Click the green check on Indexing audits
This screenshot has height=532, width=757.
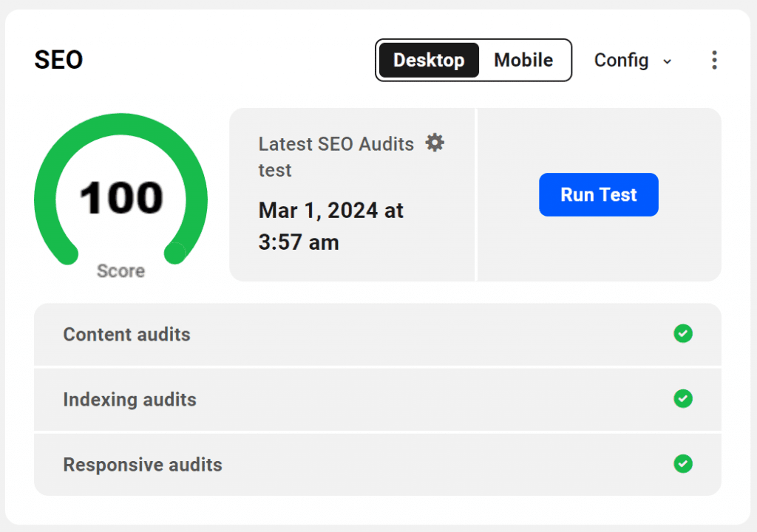pyautogui.click(x=682, y=399)
